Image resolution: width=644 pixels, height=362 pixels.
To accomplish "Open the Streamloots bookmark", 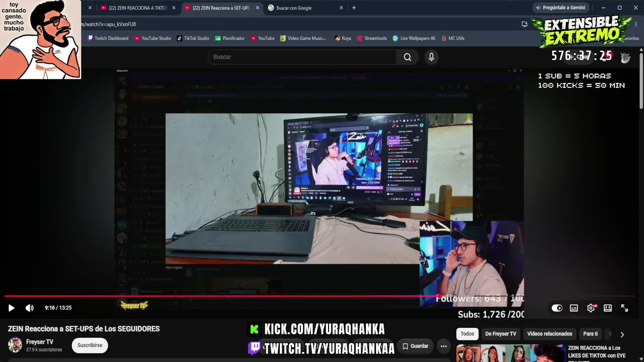I will [372, 38].
